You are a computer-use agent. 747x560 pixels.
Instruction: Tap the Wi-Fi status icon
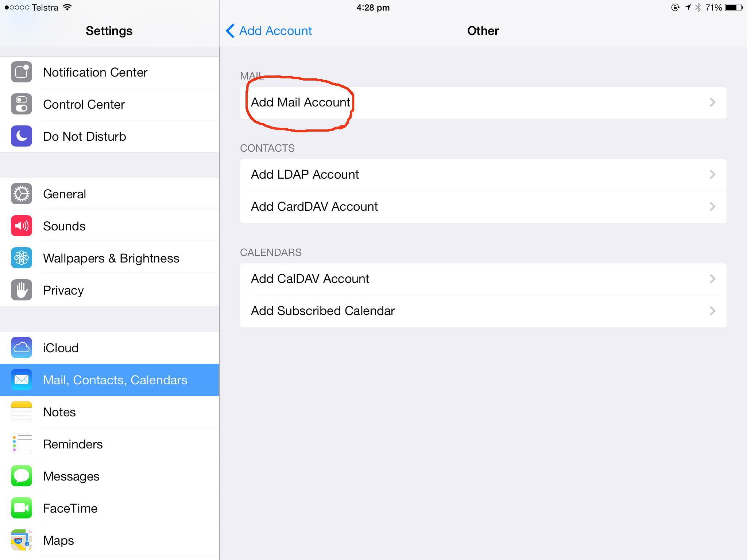[67, 7]
